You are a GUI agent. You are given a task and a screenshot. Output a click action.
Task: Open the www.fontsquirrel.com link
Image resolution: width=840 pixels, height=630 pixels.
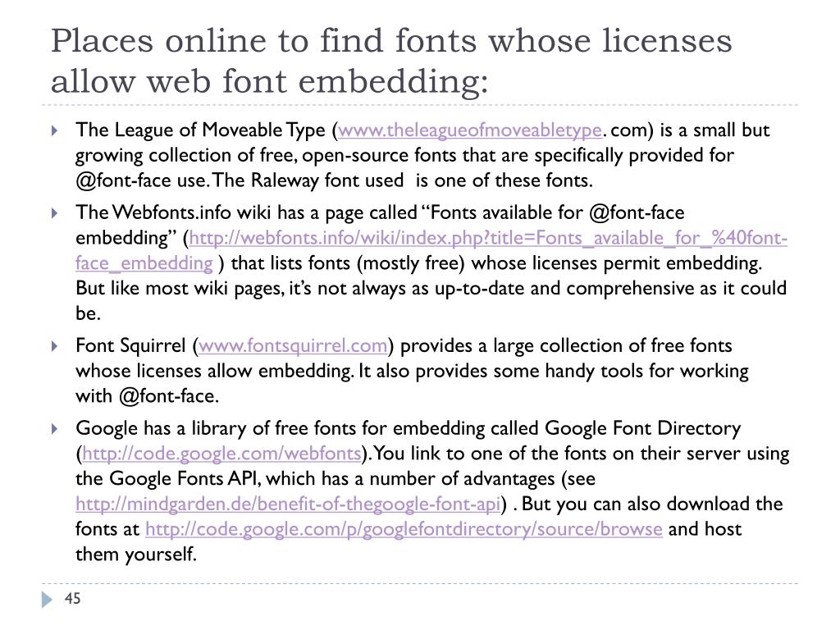pyautogui.click(x=293, y=345)
